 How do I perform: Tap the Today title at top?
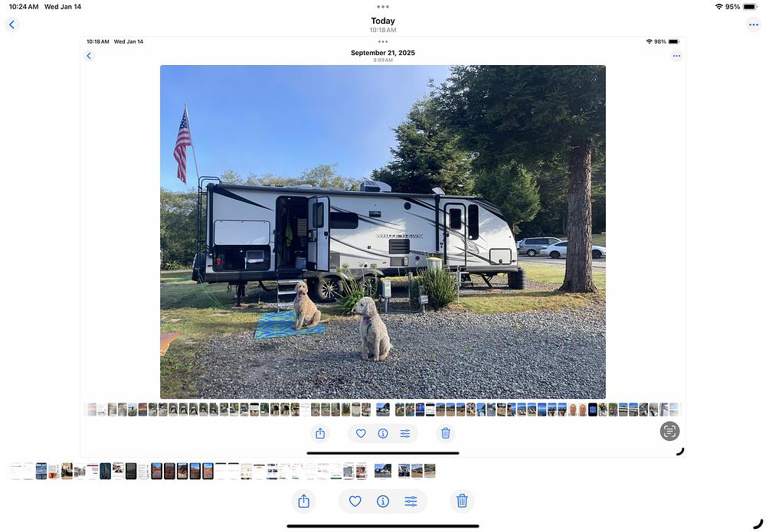pos(383,21)
